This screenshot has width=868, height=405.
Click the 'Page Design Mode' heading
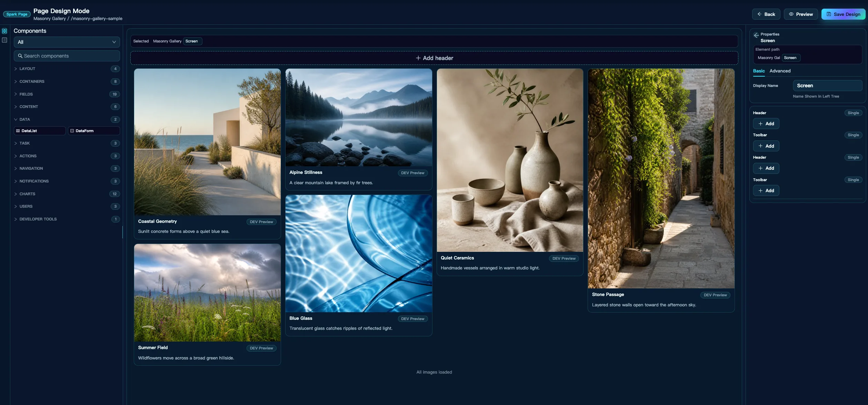[61, 11]
